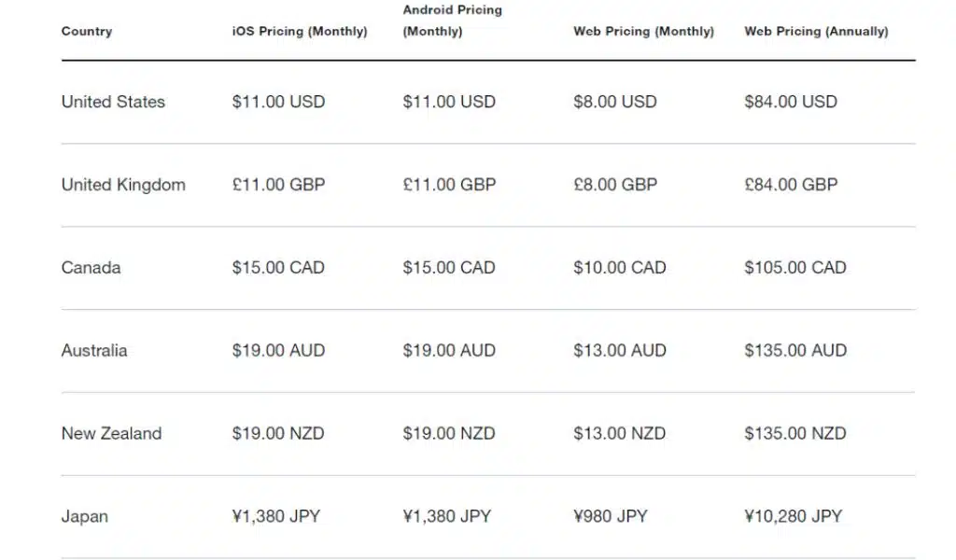
Task: Click the Canada country cell
Action: (x=91, y=268)
